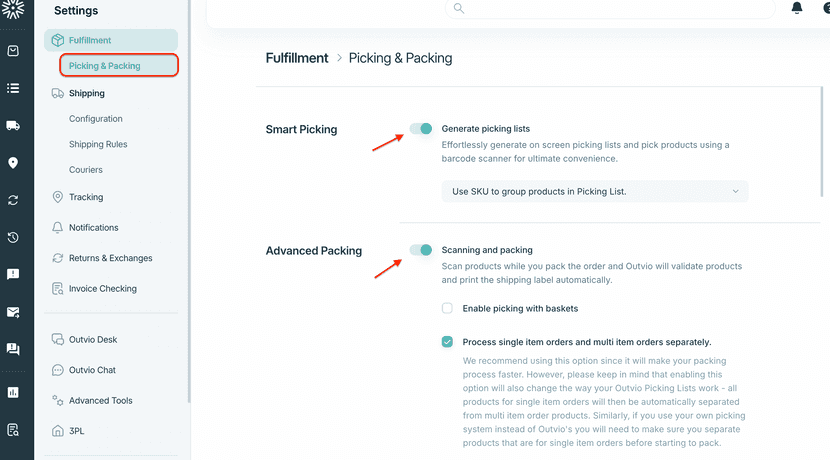
Task: Click the Outvio logo in top-left corner
Action: click(x=13, y=9)
